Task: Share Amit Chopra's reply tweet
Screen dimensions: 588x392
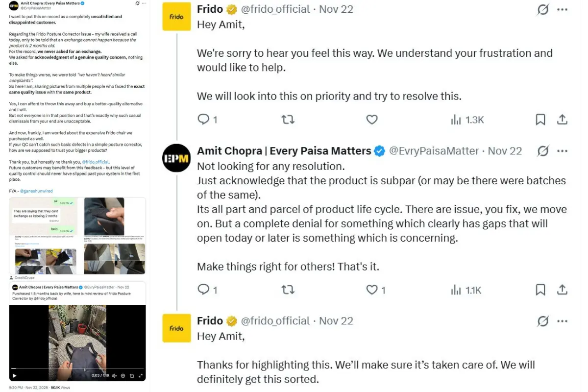Action: pyautogui.click(x=562, y=290)
